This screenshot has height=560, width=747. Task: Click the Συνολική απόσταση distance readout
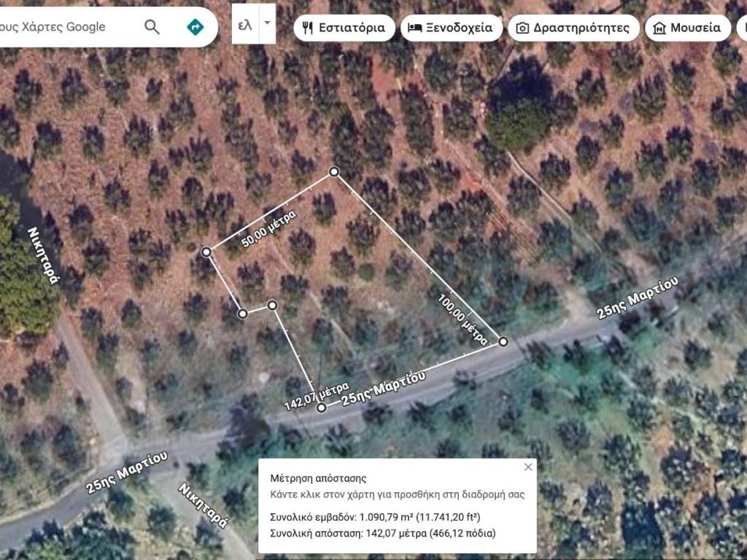point(382,533)
